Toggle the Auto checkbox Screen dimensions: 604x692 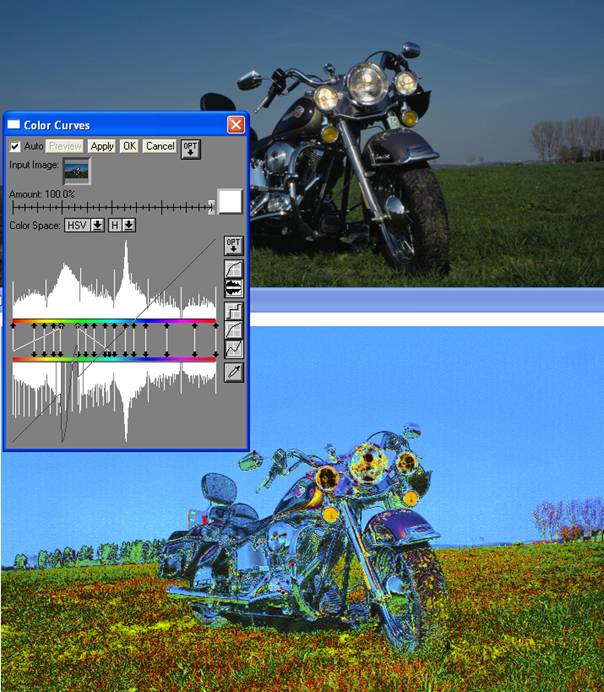click(x=15, y=146)
